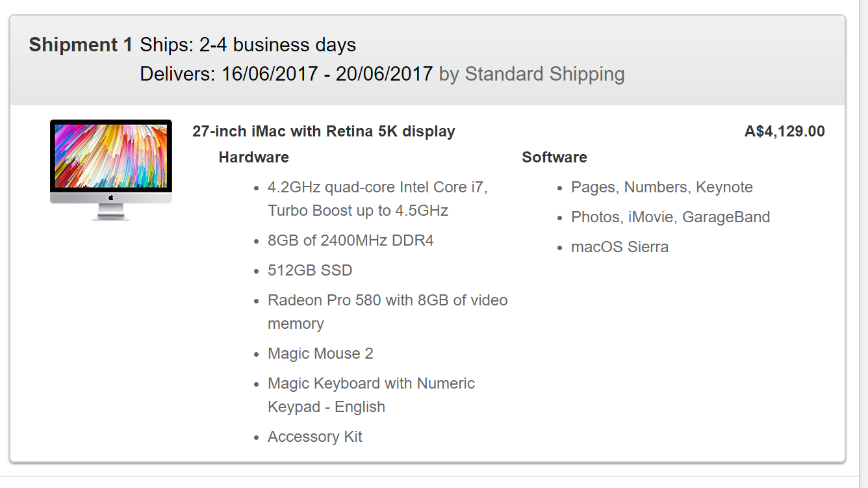Select the Pages, Numbers, Keynote software item
This screenshot has width=868, height=488.
(661, 187)
